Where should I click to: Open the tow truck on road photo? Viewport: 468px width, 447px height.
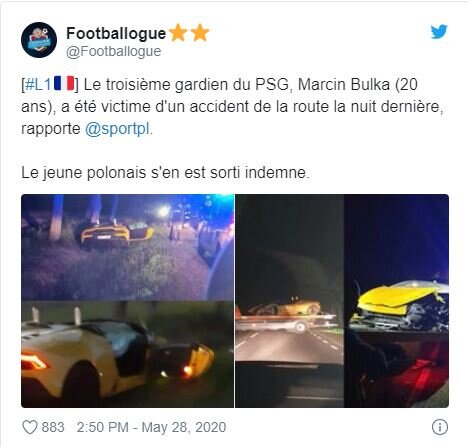pos(289,301)
